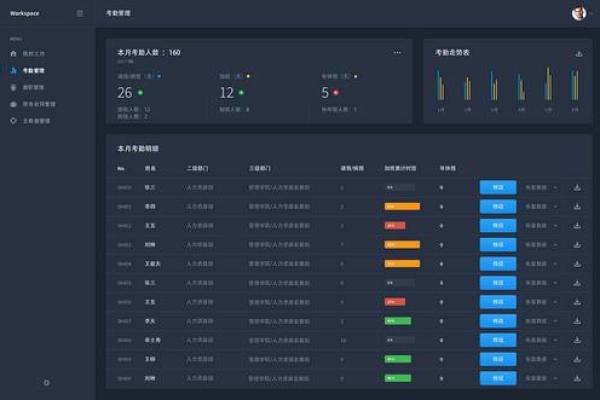Select the 考勤管理 sidebar menu label
This screenshot has height=400, width=600.
click(x=34, y=70)
